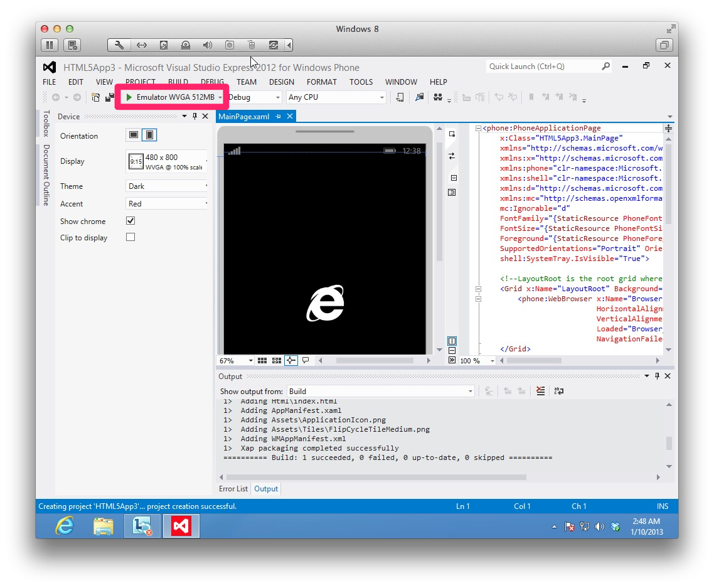
Task: Pause the virtual machine
Action: click(x=50, y=45)
